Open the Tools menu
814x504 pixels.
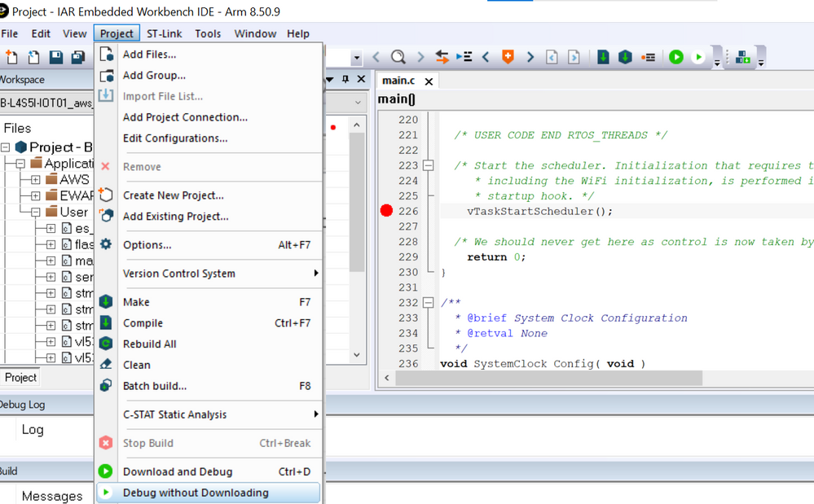click(x=208, y=33)
